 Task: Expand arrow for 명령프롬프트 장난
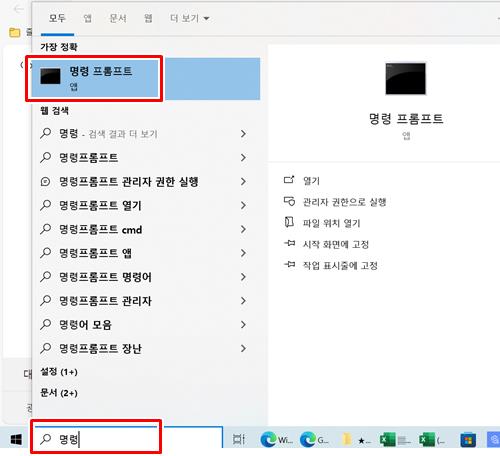pos(243,348)
